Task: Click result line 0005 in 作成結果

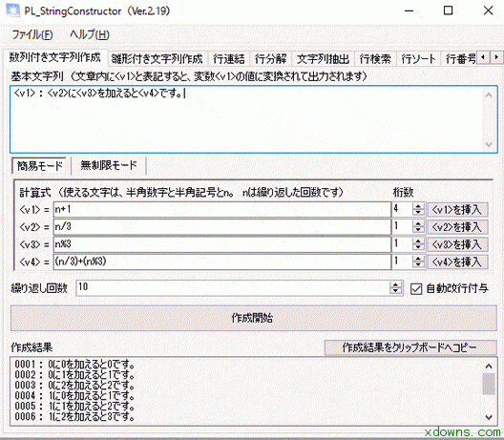Action: pyautogui.click(x=74, y=407)
